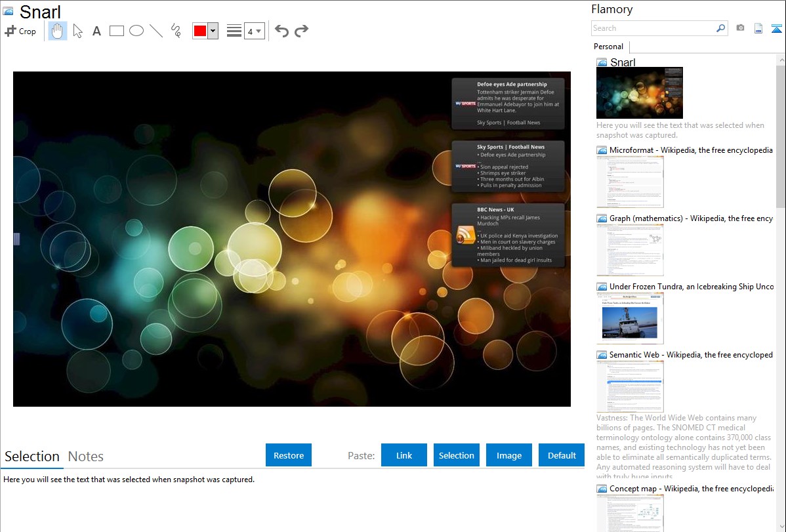
Task: Click the Flamory search field
Action: 653,28
